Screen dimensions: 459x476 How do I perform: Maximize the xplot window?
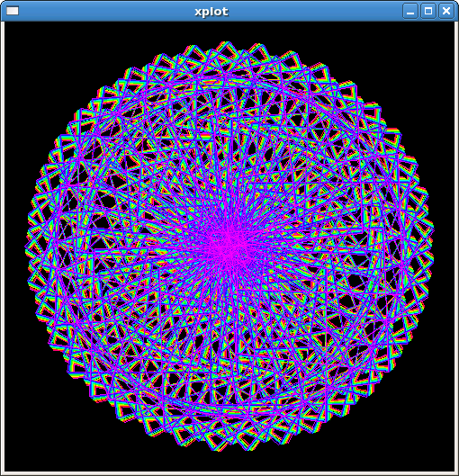coord(428,11)
